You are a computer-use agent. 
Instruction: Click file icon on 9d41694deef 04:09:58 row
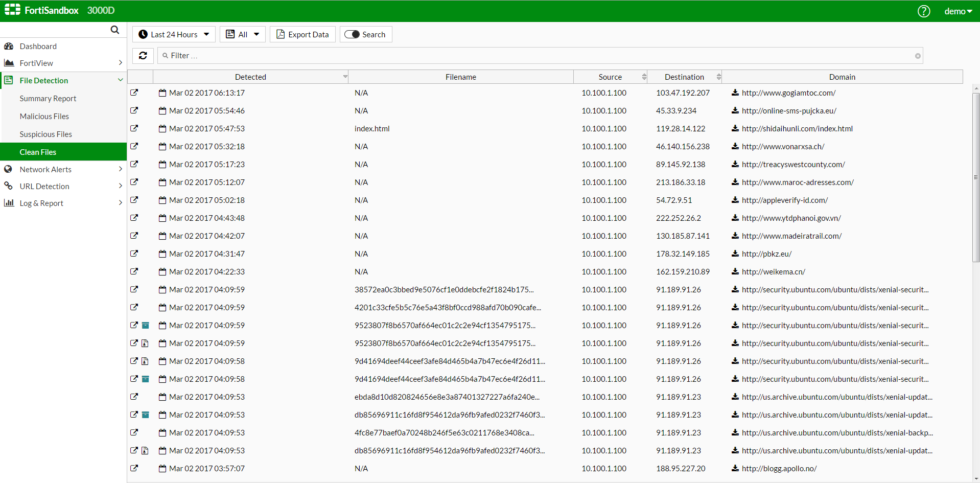(145, 361)
